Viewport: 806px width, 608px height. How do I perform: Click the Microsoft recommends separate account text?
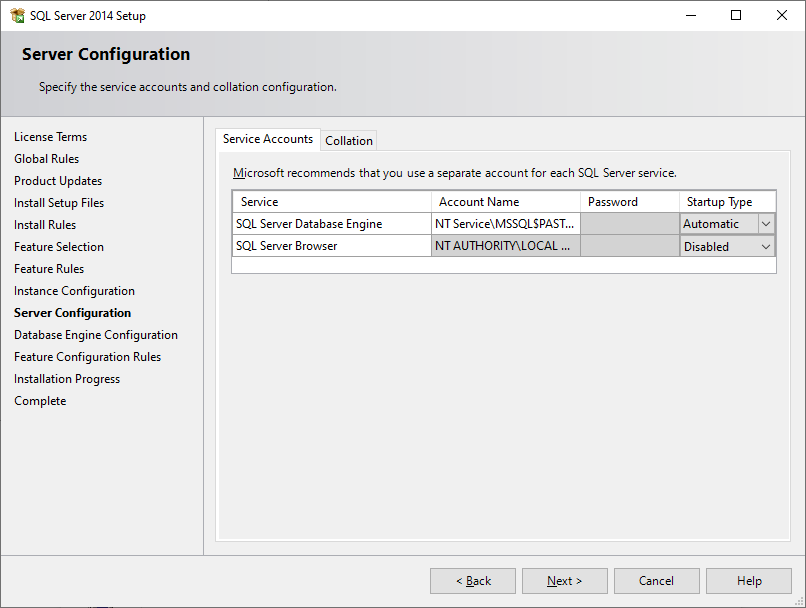[454, 173]
